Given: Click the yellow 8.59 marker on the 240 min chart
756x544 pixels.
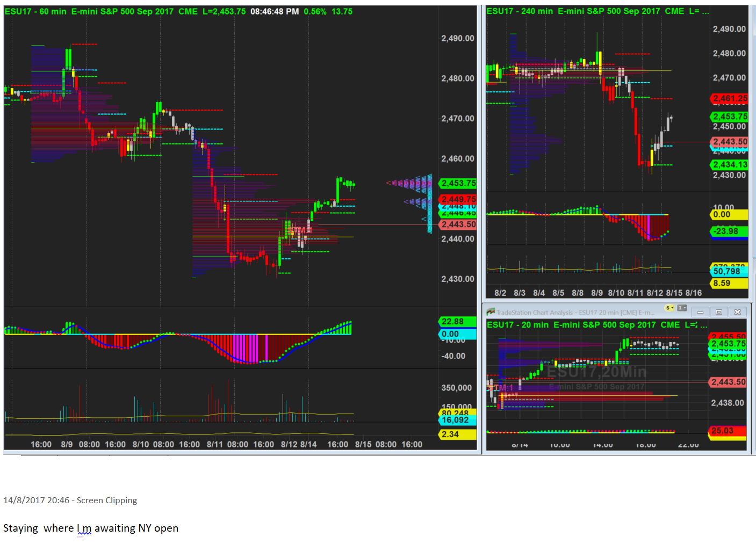Looking at the screenshot, I should (x=730, y=284).
